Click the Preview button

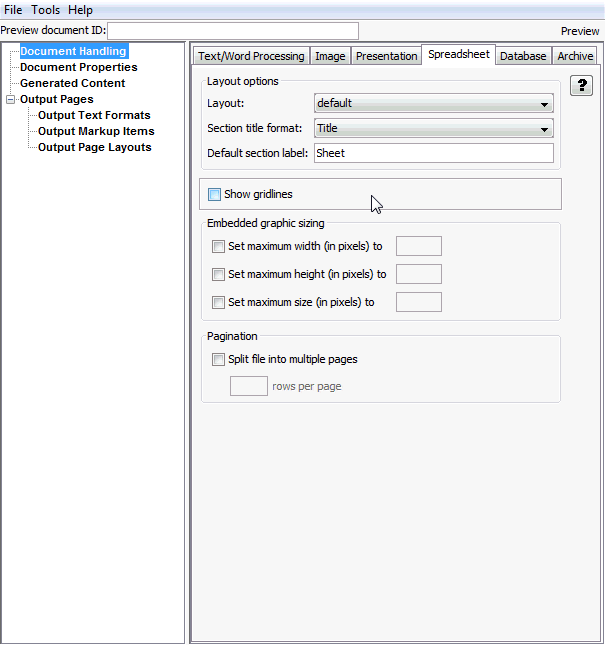click(580, 31)
